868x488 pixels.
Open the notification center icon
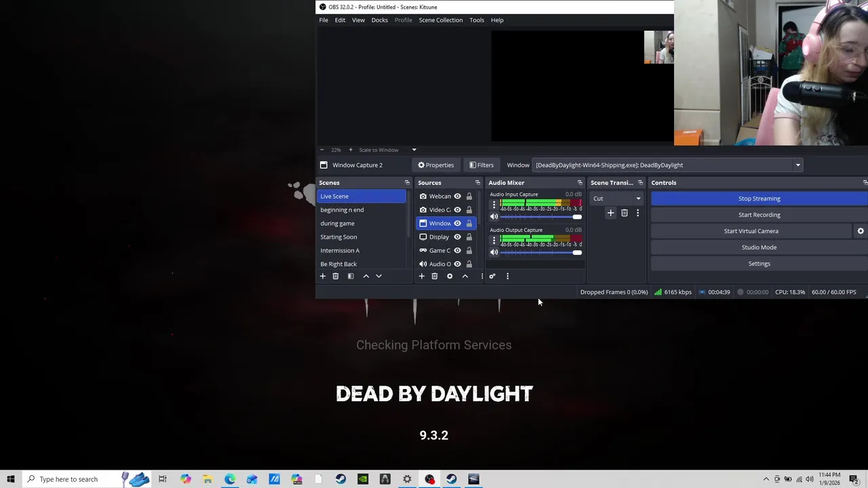pos(854,479)
